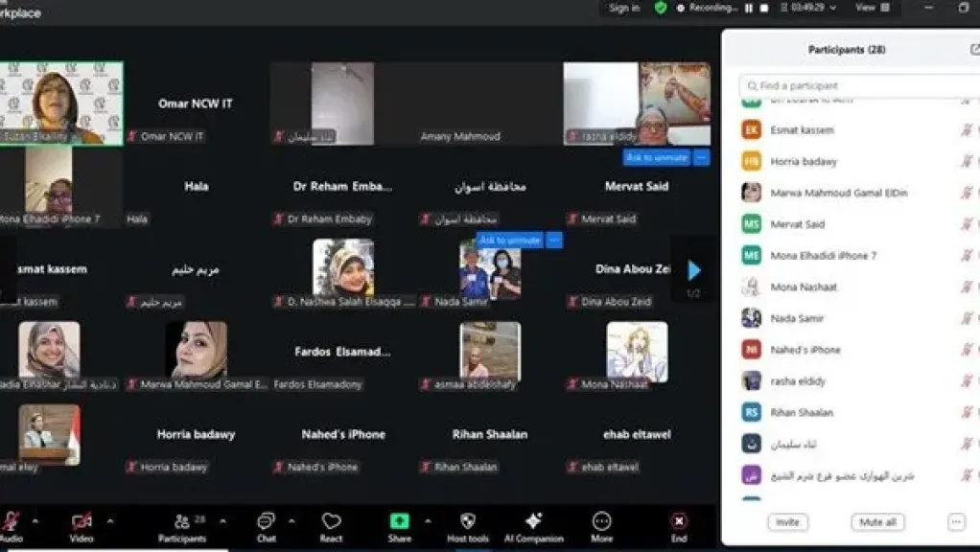The height and width of the screenshot is (552, 980).
Task: Open the More options in toolbar
Action: point(601,522)
